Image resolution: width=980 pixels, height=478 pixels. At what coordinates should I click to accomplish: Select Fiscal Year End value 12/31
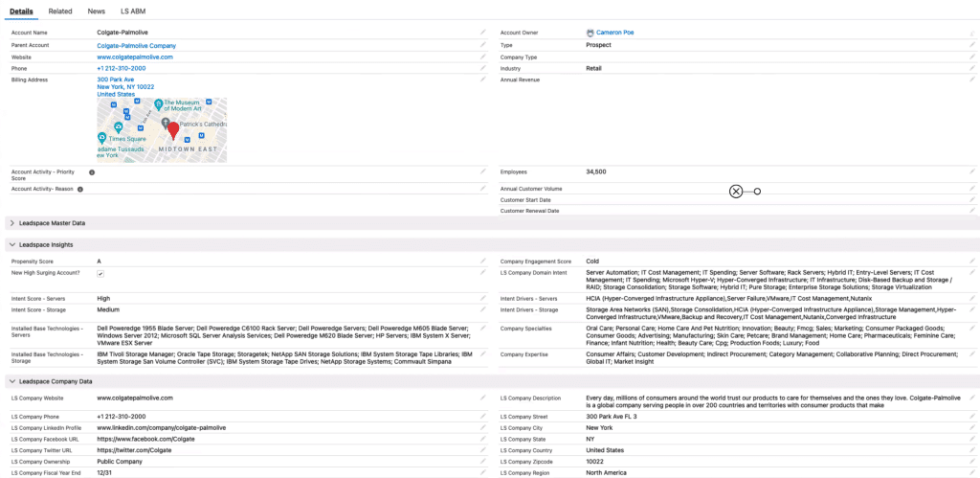tap(105, 473)
